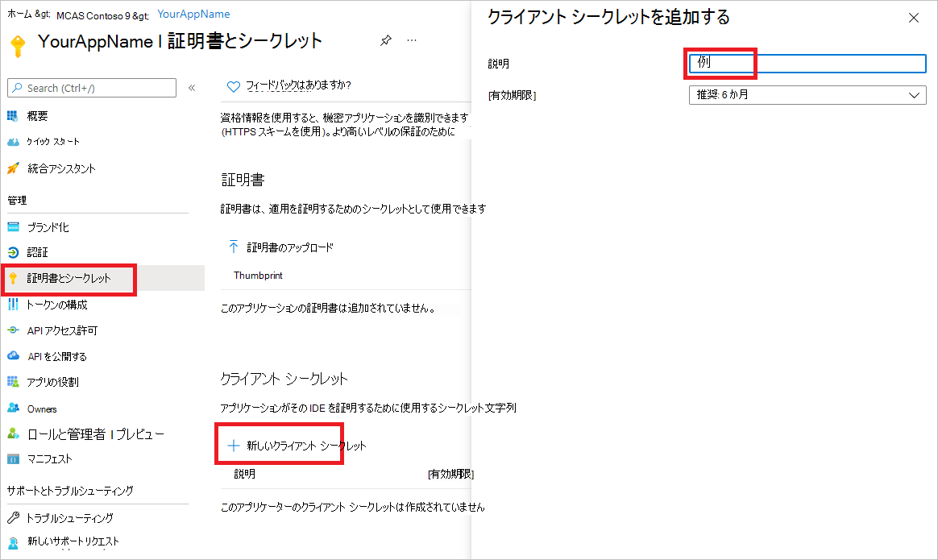The image size is (938, 560).
Task: Click the Owners people icon
Action: [x=13, y=408]
